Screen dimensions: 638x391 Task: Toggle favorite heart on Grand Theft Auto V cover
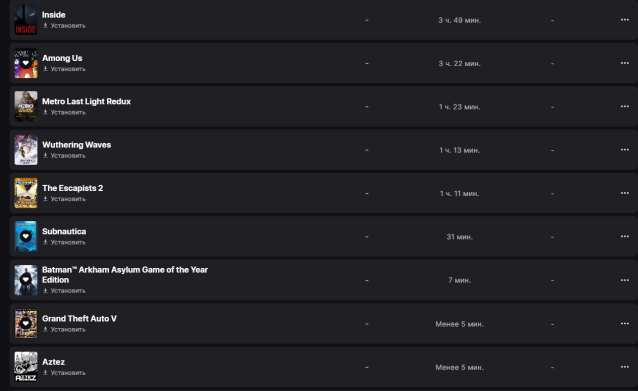26,323
